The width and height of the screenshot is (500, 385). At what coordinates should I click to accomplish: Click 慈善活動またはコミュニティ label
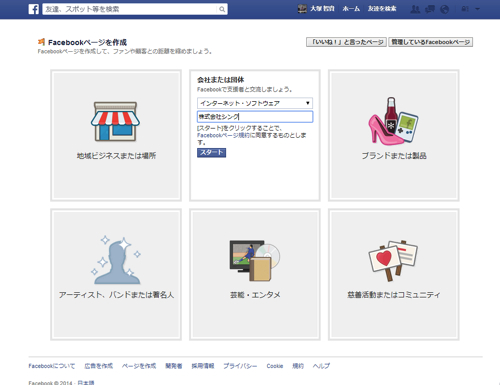tap(394, 295)
